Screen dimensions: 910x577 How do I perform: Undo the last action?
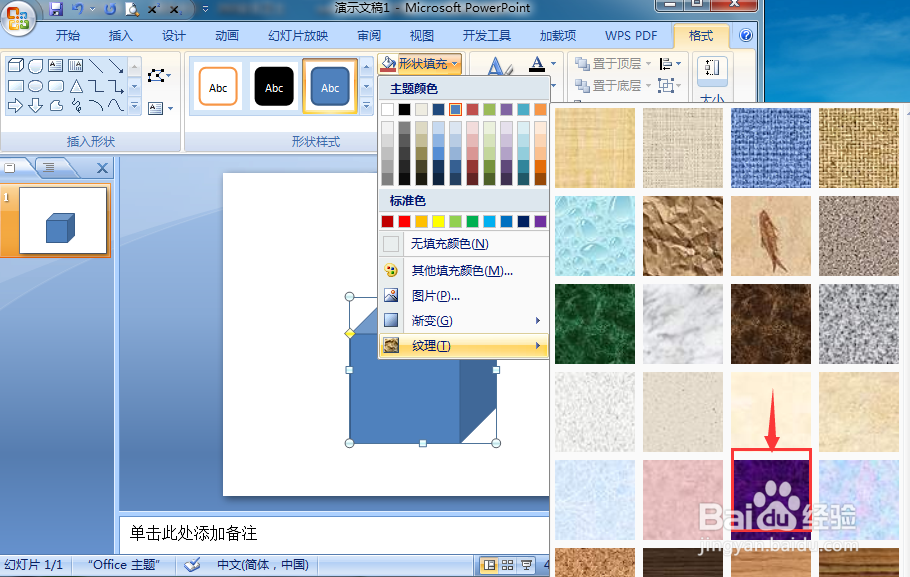click(x=77, y=9)
